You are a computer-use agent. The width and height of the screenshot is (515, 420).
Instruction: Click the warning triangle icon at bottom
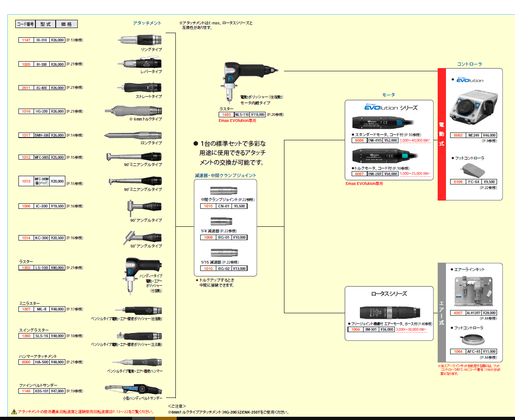pyautogui.click(x=14, y=412)
